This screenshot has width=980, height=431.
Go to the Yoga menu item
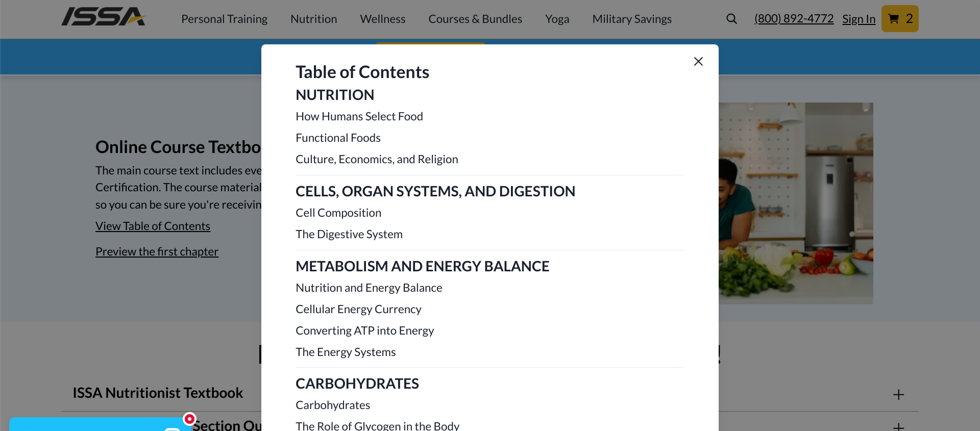[557, 19]
